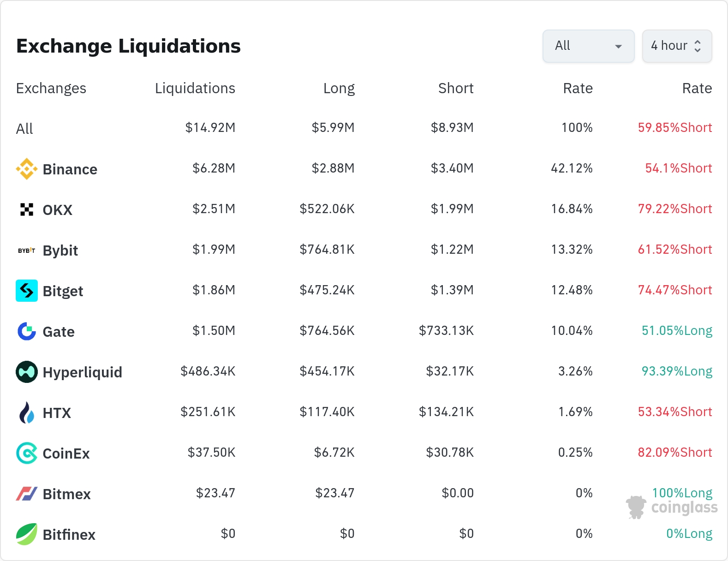Sort by the Liquidations column header
The height and width of the screenshot is (561, 728).
pos(195,88)
